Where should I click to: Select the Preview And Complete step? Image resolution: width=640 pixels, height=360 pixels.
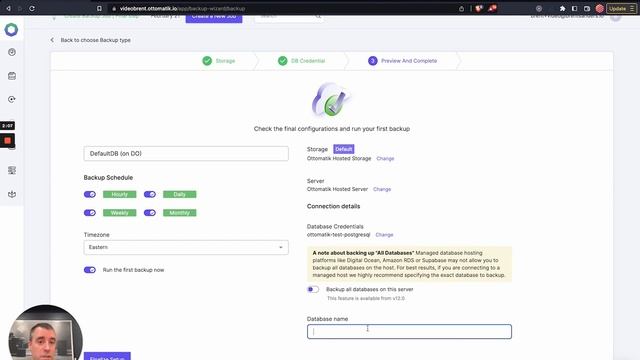coord(402,61)
